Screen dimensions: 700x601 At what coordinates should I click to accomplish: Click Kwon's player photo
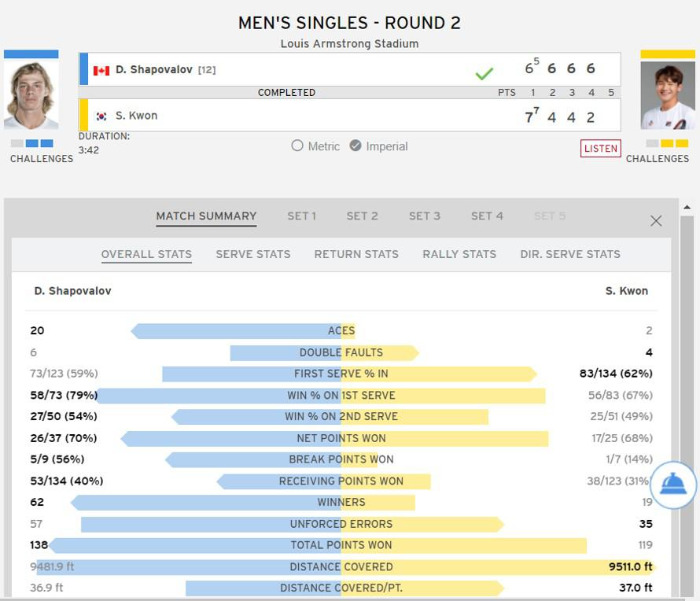click(x=668, y=95)
